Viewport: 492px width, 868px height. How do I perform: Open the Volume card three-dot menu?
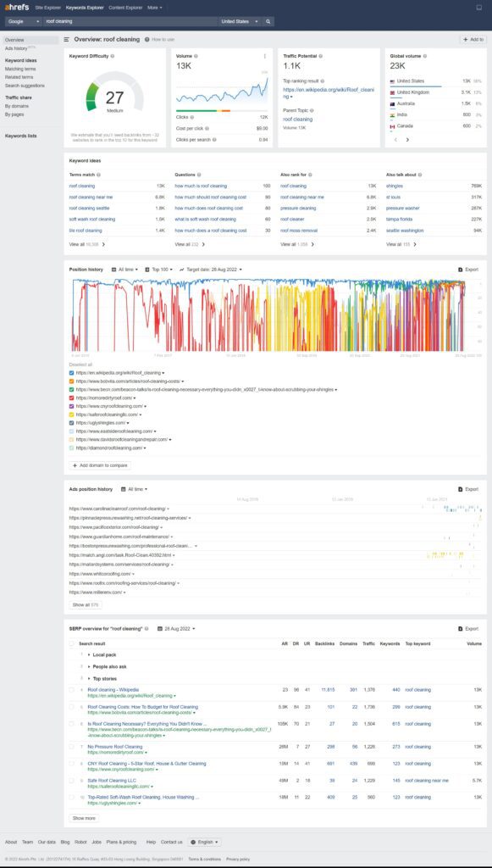pyautogui.click(x=265, y=56)
